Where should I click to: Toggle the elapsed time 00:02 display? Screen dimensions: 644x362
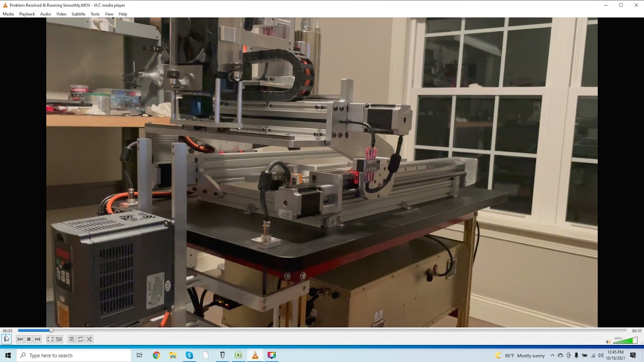[8, 331]
